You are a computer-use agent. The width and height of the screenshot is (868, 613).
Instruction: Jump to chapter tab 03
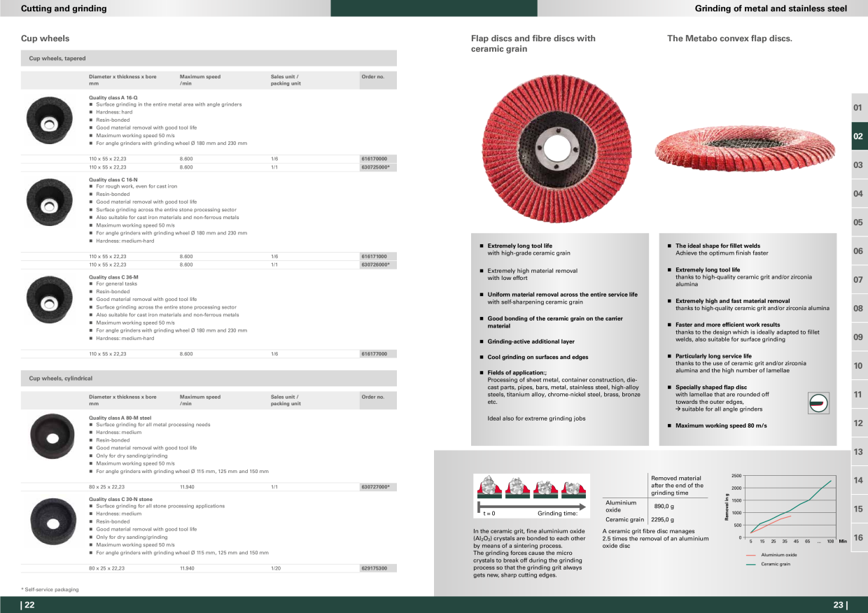click(859, 165)
